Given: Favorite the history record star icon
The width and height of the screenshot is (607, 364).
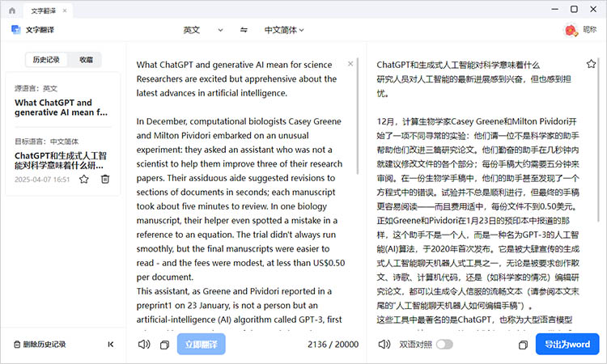Looking at the screenshot, I should click(x=84, y=179).
